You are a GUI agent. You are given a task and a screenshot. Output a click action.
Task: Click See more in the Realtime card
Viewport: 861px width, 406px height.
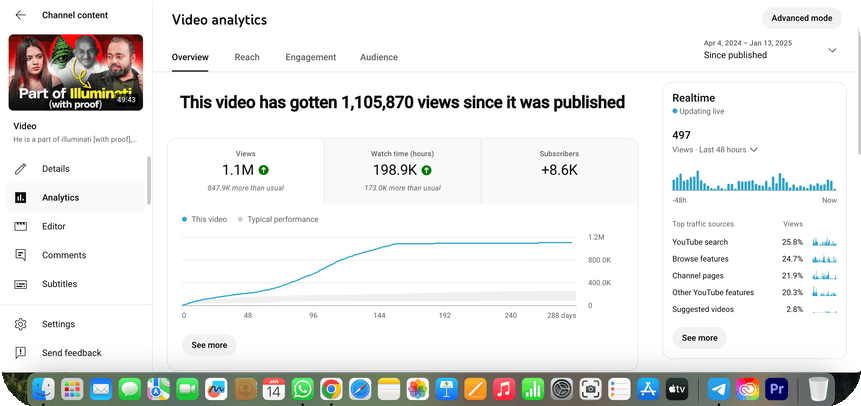coord(699,338)
